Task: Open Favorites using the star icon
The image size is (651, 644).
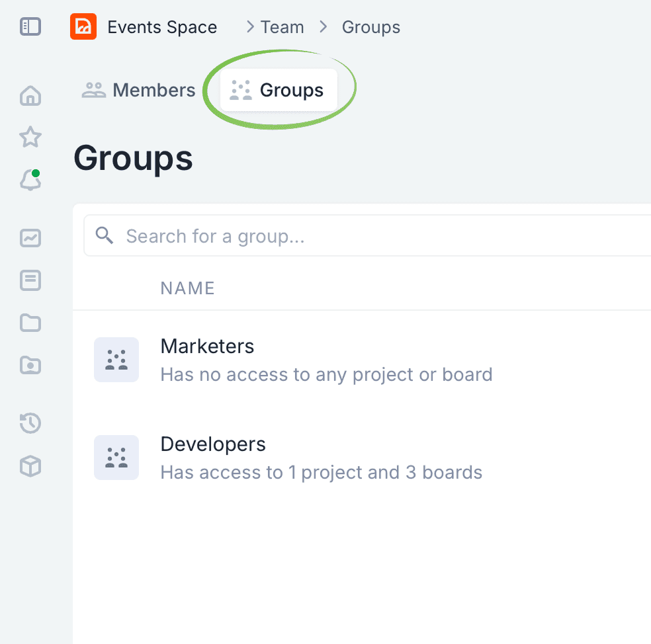Action: tap(30, 138)
